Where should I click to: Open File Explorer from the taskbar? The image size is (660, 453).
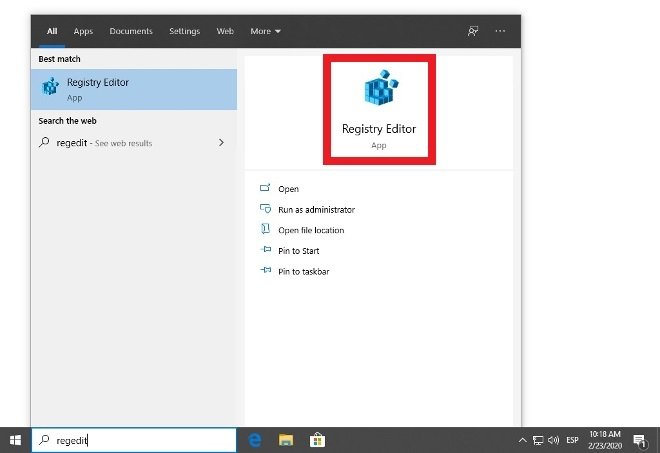point(286,440)
